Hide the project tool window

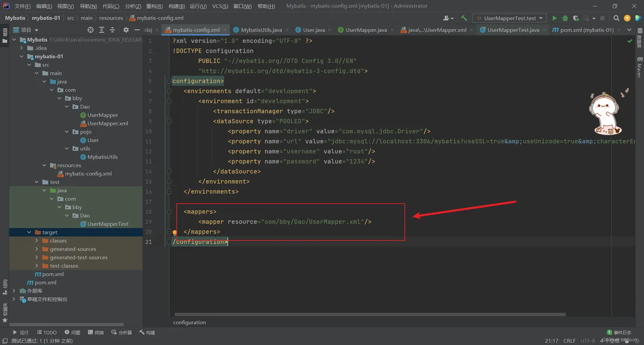(x=137, y=30)
